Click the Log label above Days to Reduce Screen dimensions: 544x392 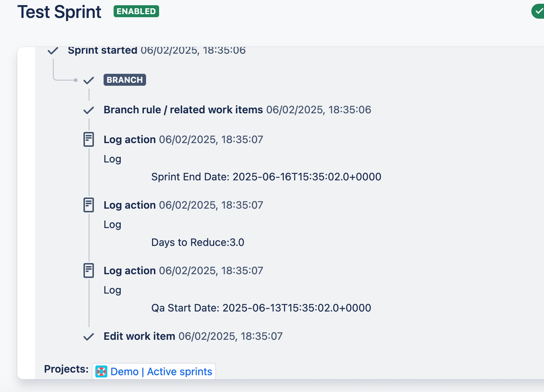[112, 225]
